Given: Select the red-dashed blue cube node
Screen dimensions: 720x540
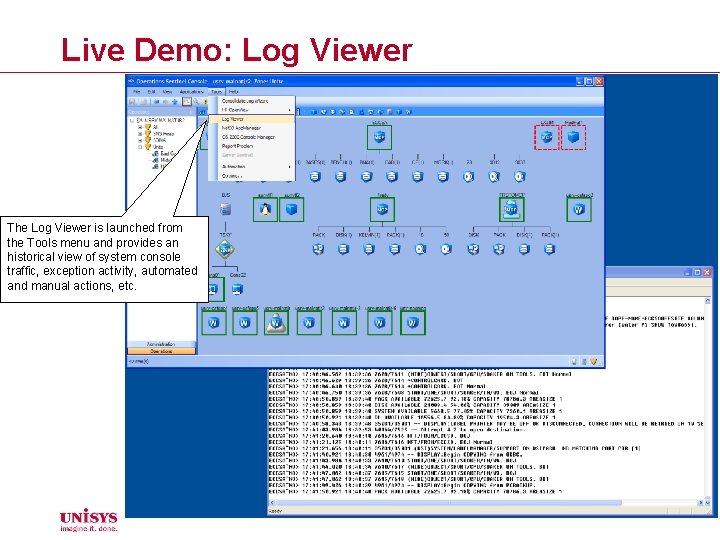Looking at the screenshot, I should pos(573,137).
